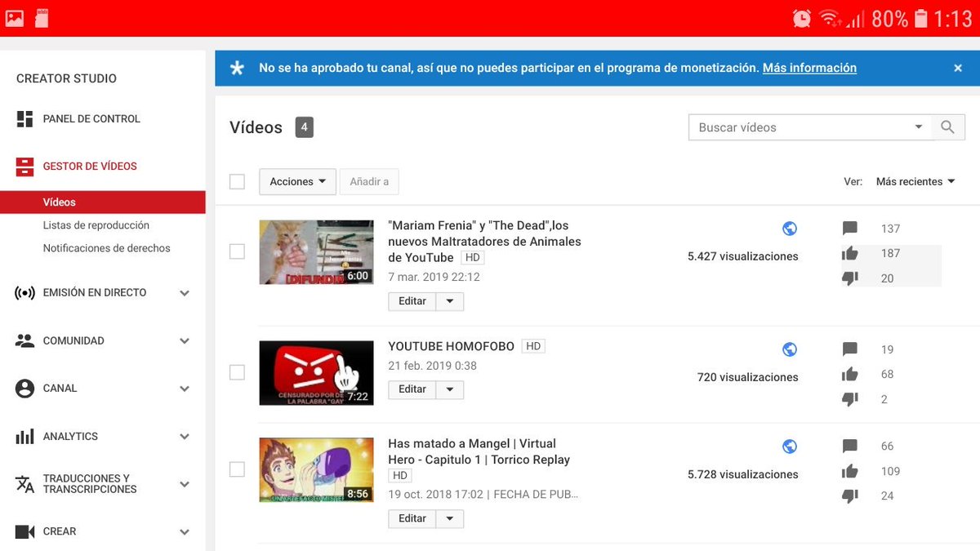Click the public globe icon for YOUTUBE HOMOFOBO

pos(790,349)
